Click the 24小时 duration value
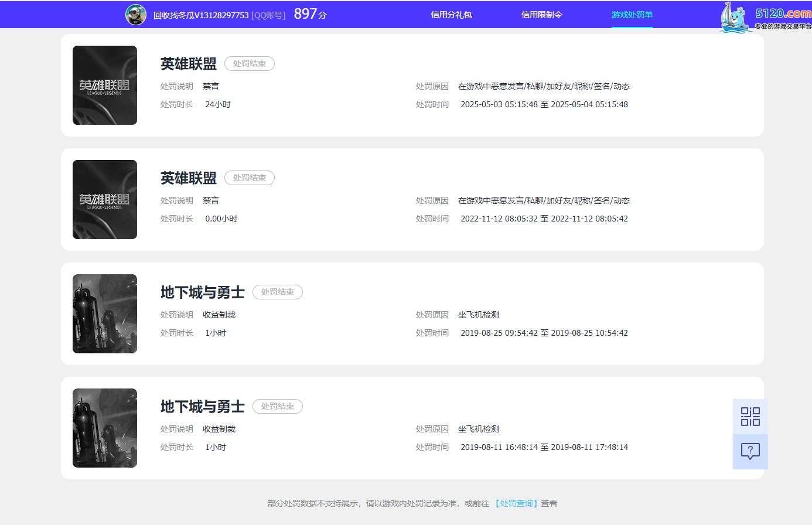Screen dimensions: 812x525 218,104
